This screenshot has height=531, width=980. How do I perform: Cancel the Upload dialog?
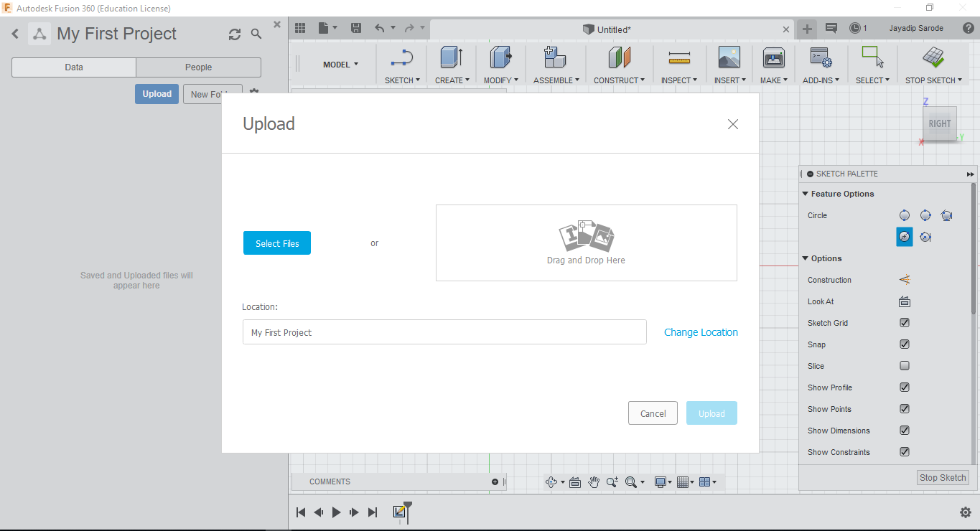point(653,413)
